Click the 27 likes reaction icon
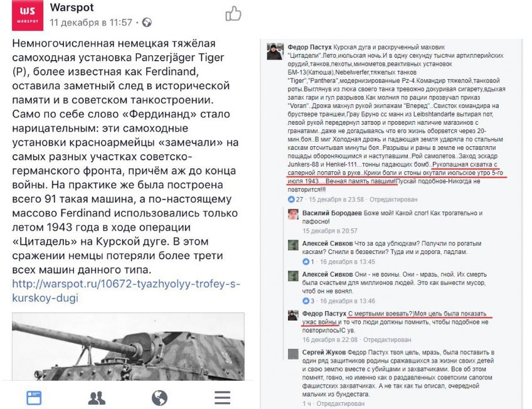Screen dimensions: 532x409 [x=291, y=199]
